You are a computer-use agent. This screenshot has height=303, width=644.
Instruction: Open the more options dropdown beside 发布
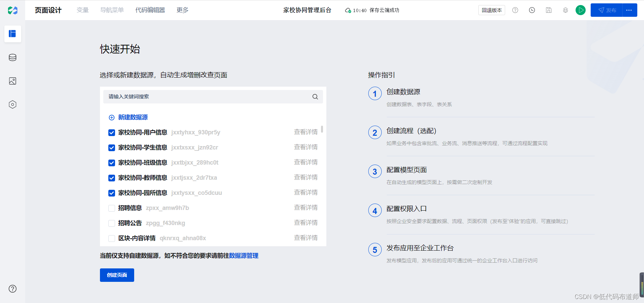630,10
